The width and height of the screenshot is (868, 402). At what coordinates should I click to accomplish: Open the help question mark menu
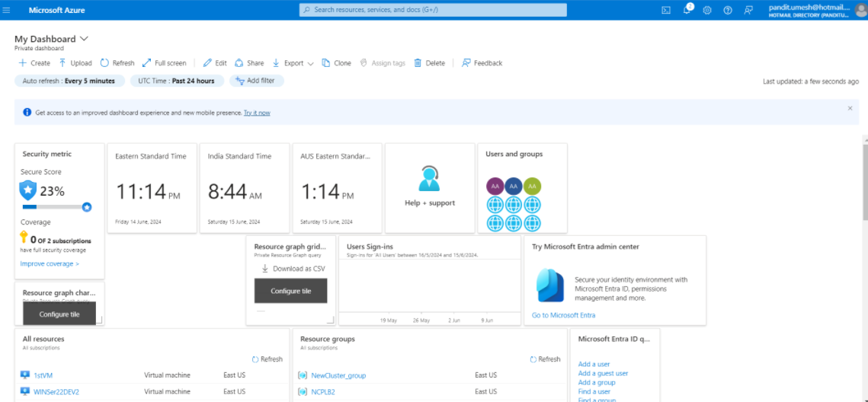point(728,10)
